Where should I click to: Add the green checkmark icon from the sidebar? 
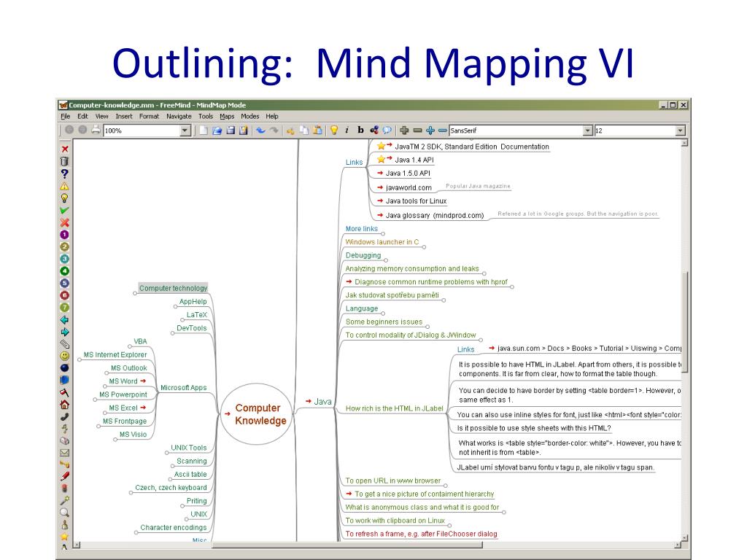[65, 211]
